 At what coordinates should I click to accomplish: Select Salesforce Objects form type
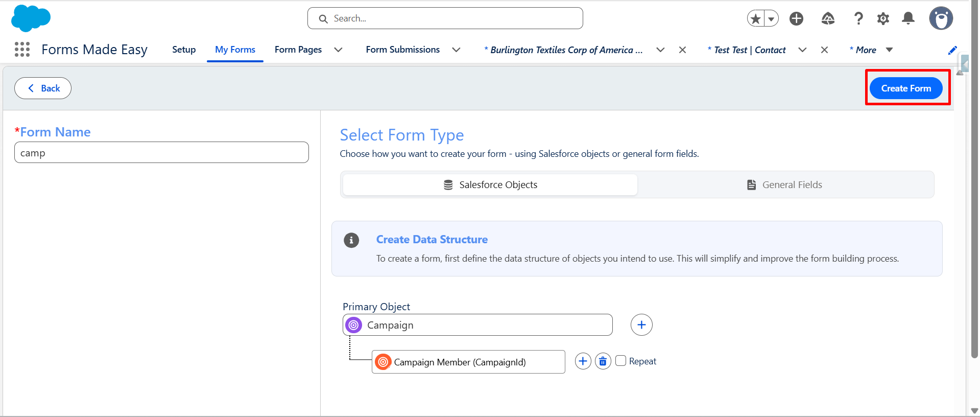click(x=490, y=185)
